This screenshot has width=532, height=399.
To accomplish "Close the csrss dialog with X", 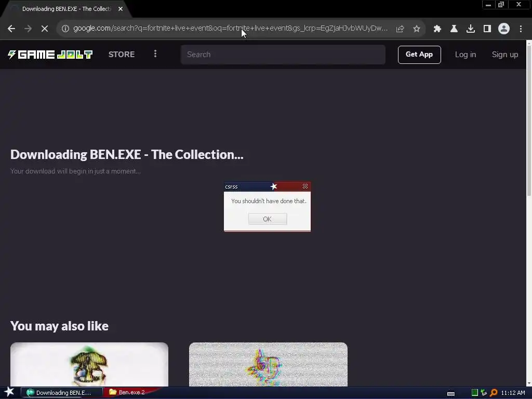I will (x=305, y=187).
